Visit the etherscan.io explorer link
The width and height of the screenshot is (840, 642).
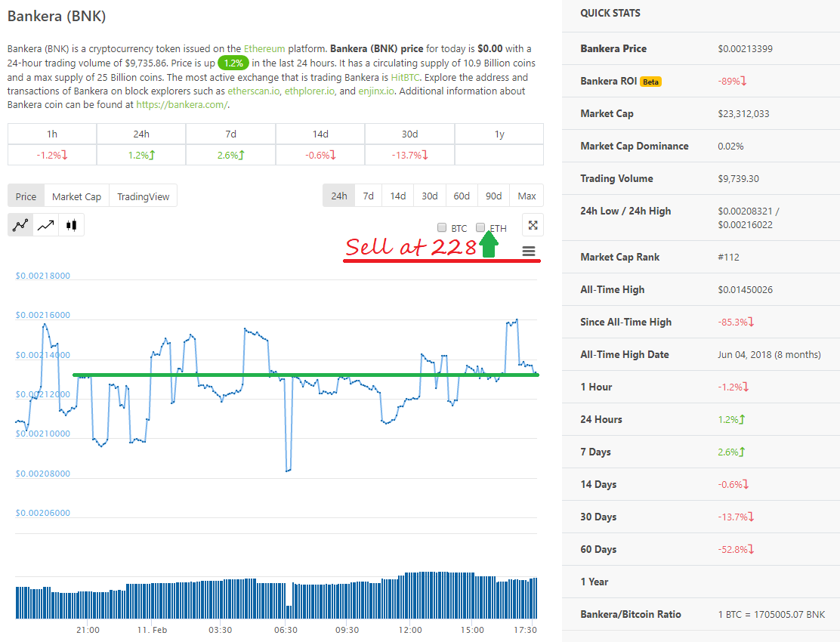[x=253, y=91]
